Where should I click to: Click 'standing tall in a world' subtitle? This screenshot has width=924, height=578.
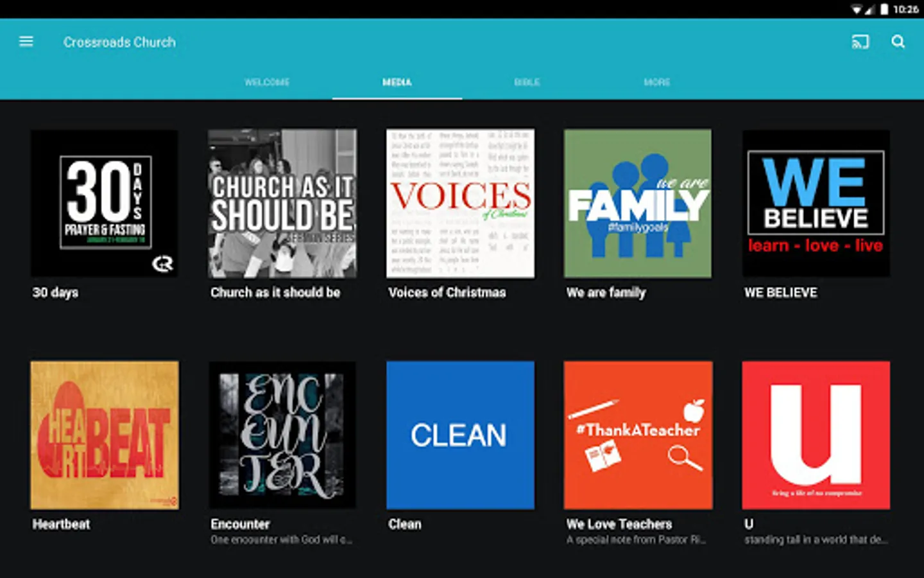[x=816, y=540]
